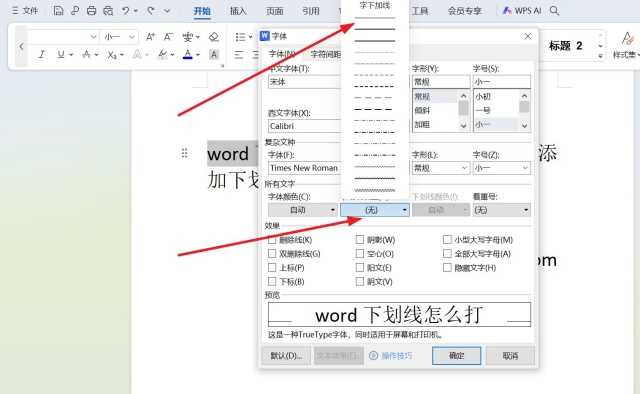Open WPS AI

click(x=522, y=11)
